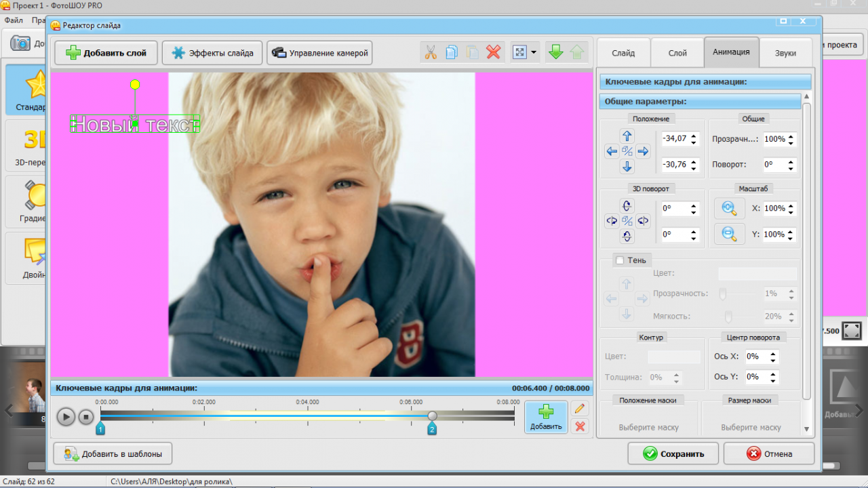Click top rotate icon in 3D поворот
The width and height of the screenshot is (868, 488).
(x=627, y=205)
